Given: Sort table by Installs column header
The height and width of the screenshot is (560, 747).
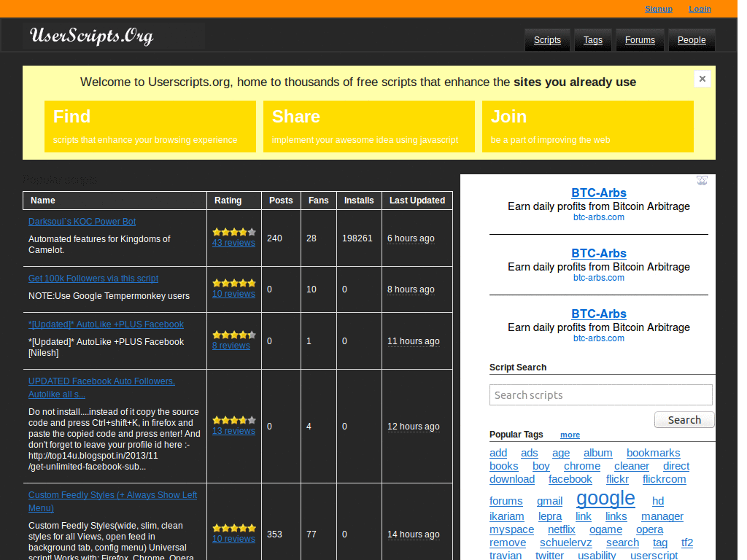Looking at the screenshot, I should 359,201.
